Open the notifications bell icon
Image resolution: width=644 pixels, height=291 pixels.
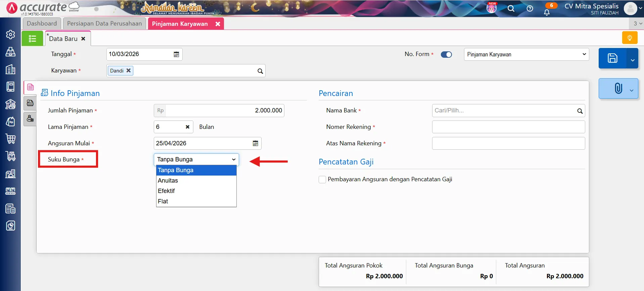[547, 12]
